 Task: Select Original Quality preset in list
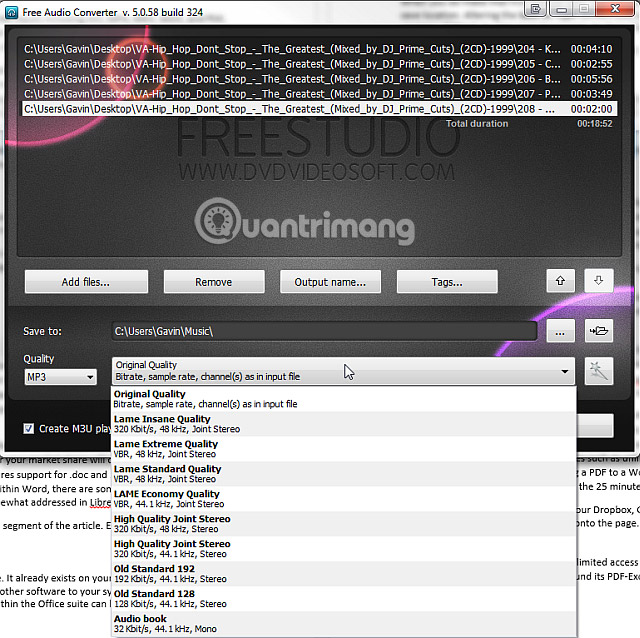[x=344, y=399]
